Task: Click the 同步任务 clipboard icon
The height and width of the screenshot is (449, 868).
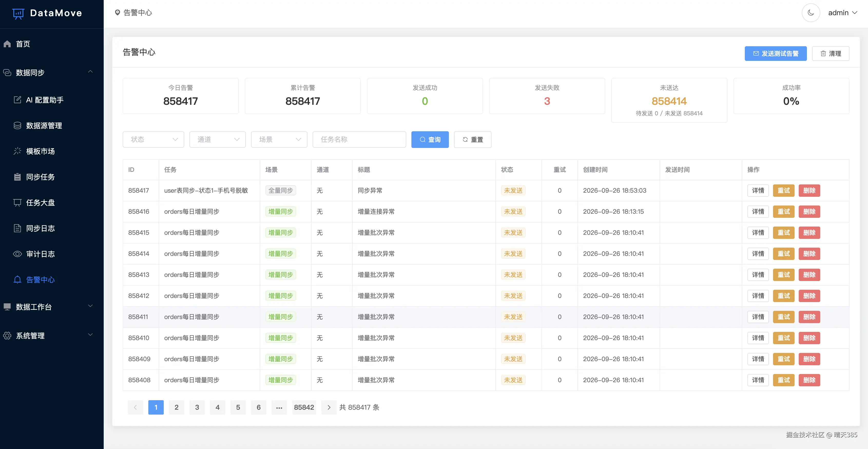Action: pos(17,177)
